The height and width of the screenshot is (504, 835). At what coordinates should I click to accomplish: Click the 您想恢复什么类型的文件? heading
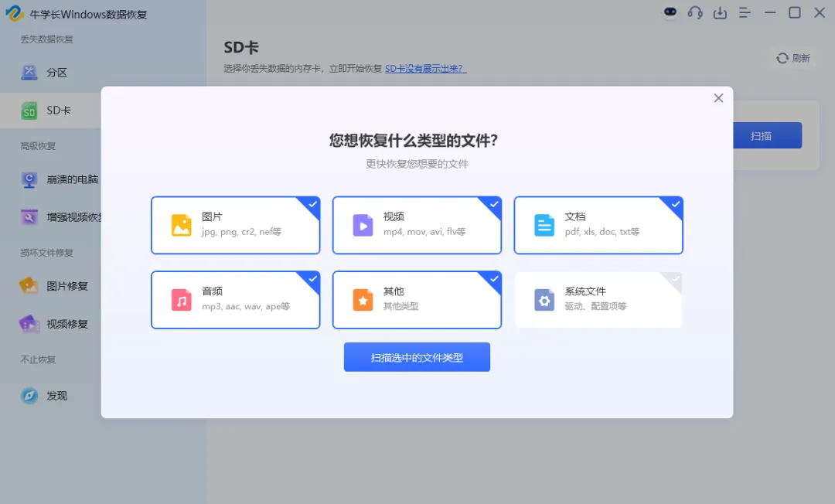pos(413,141)
